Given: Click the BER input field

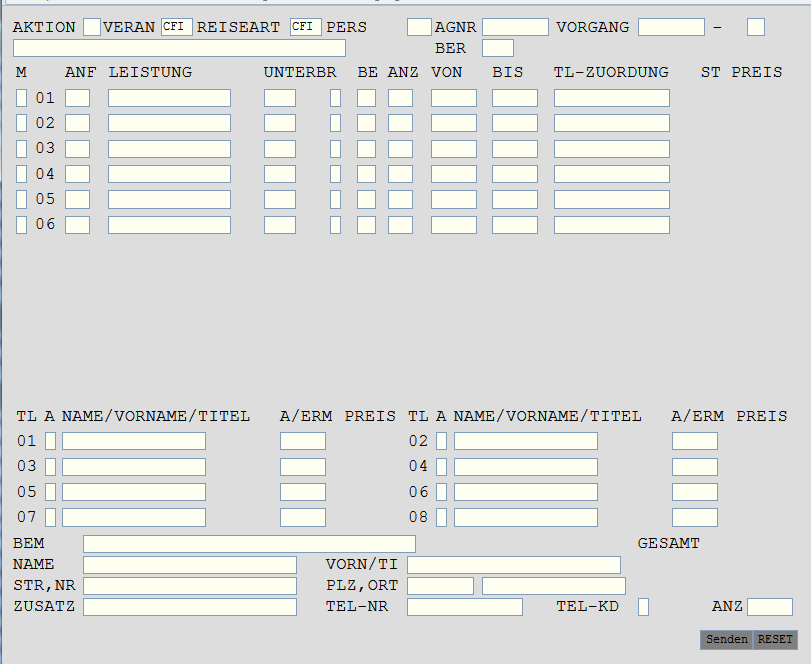Looking at the screenshot, I should pyautogui.click(x=497, y=48).
